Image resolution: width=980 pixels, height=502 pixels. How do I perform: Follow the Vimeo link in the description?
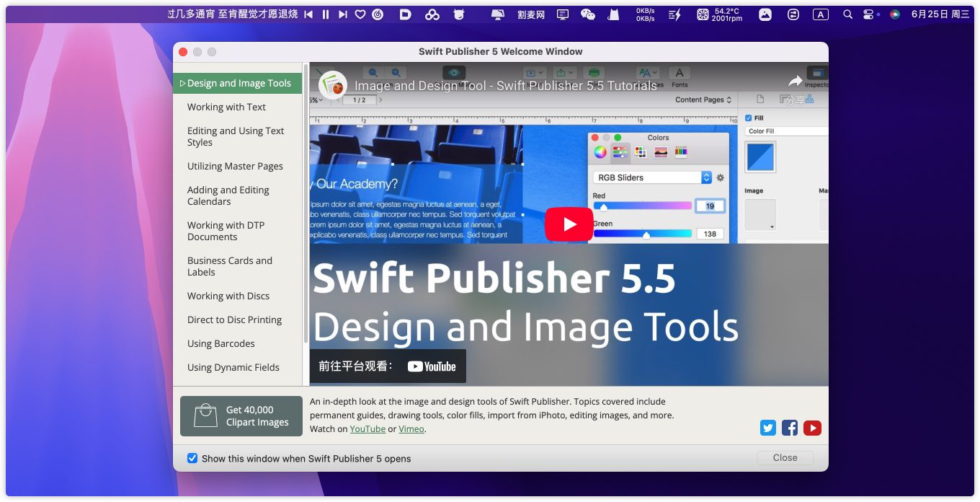[411, 429]
